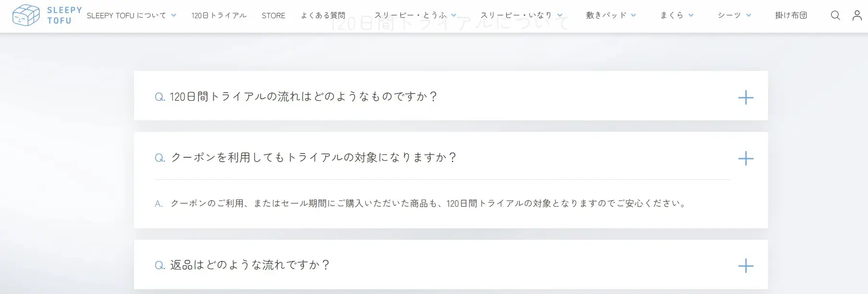Collapse the クーポンを利用しても question text
The height and width of the screenshot is (294, 868).
[x=313, y=158]
